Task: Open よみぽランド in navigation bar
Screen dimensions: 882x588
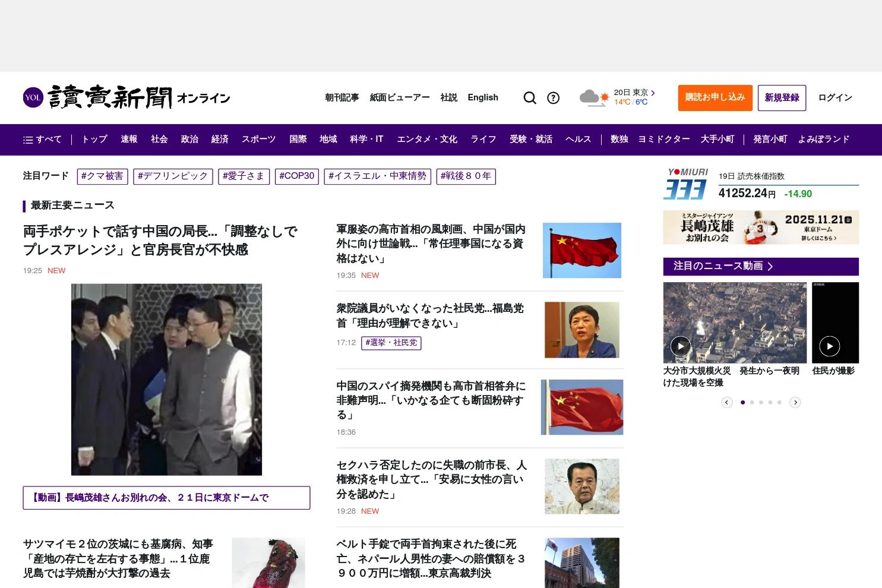Action: point(824,140)
